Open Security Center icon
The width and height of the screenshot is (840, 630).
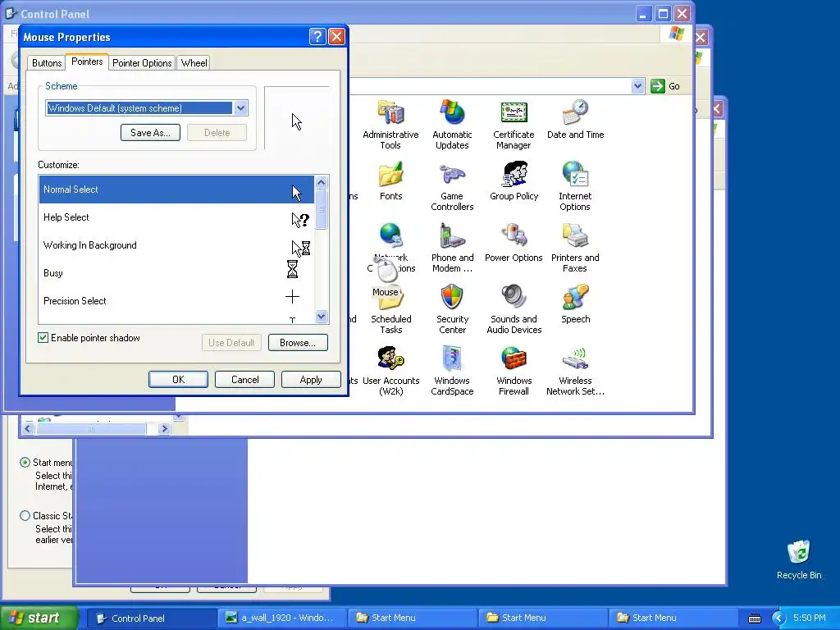click(452, 298)
